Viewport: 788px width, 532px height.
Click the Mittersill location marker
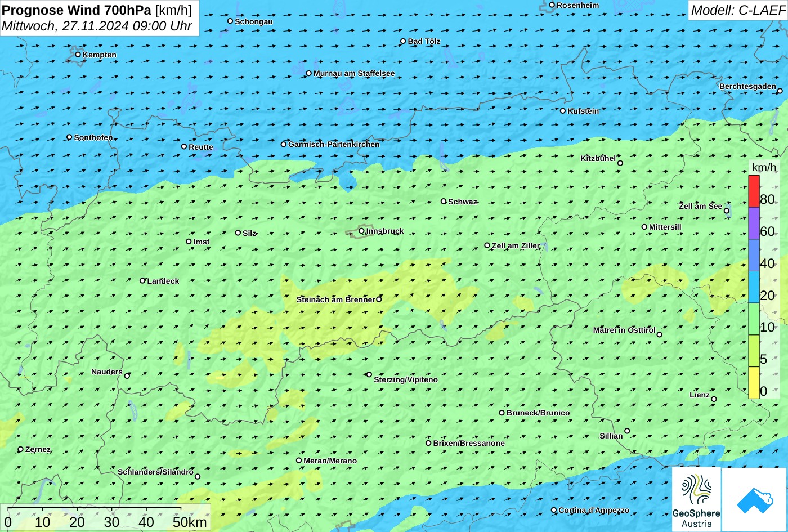pyautogui.click(x=644, y=227)
